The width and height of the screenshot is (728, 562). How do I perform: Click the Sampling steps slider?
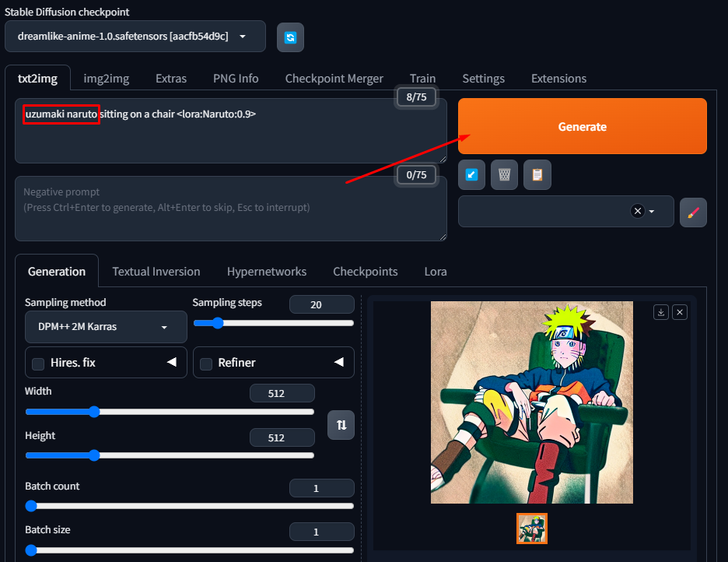pyautogui.click(x=273, y=323)
